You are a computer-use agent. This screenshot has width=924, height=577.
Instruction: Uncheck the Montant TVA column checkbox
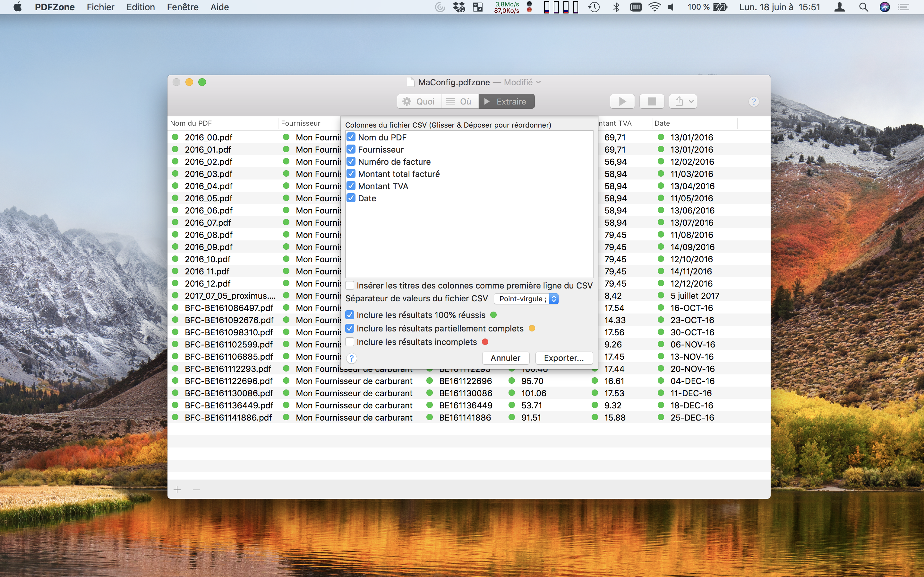click(351, 186)
